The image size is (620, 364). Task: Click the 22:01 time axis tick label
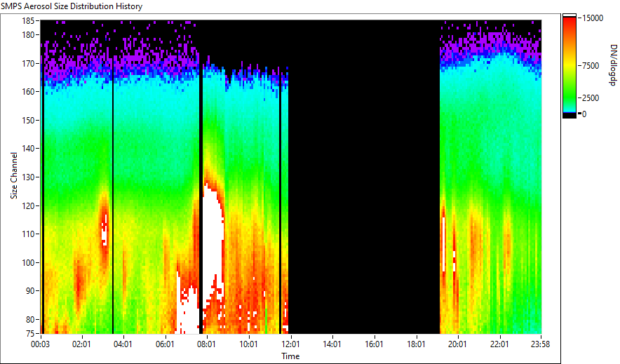(x=499, y=344)
